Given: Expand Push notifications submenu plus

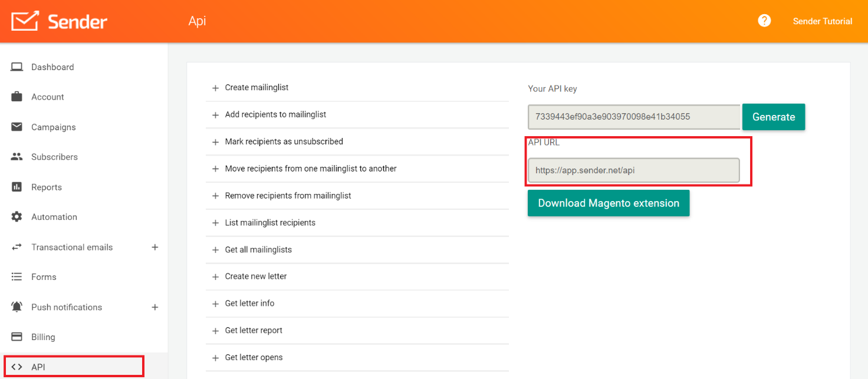Looking at the screenshot, I should pos(155,307).
